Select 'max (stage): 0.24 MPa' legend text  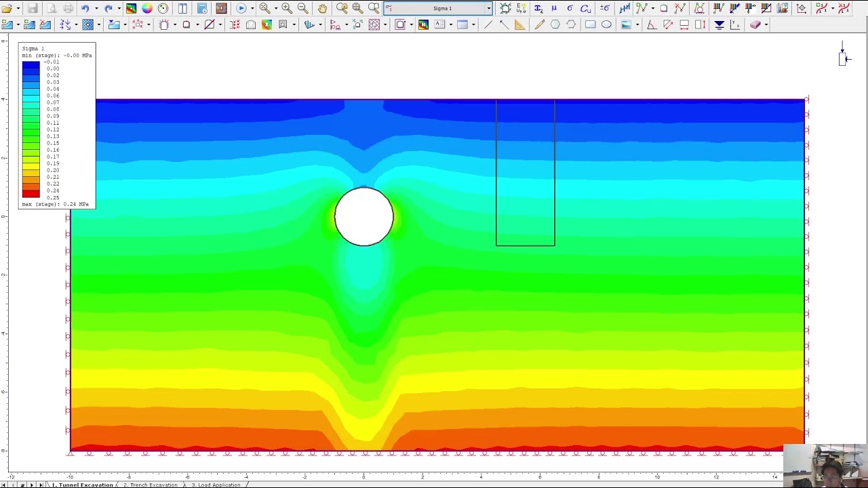click(55, 204)
